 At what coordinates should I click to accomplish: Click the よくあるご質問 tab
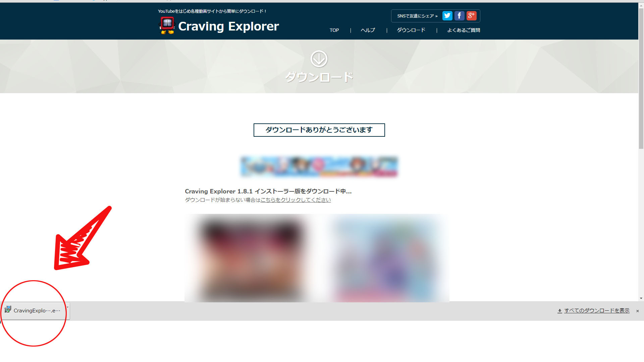click(463, 30)
